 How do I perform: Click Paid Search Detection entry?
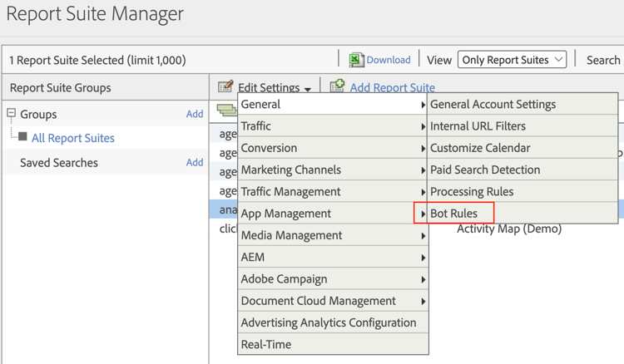click(x=485, y=170)
